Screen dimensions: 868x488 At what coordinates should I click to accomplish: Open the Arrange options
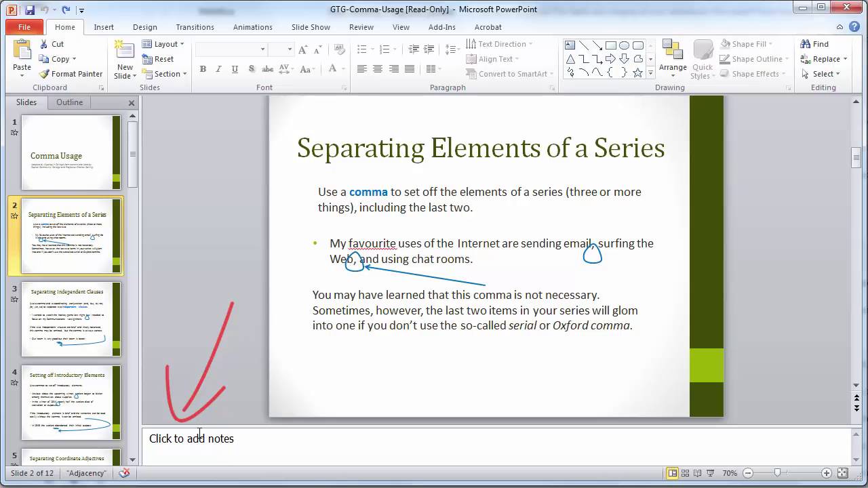673,59
